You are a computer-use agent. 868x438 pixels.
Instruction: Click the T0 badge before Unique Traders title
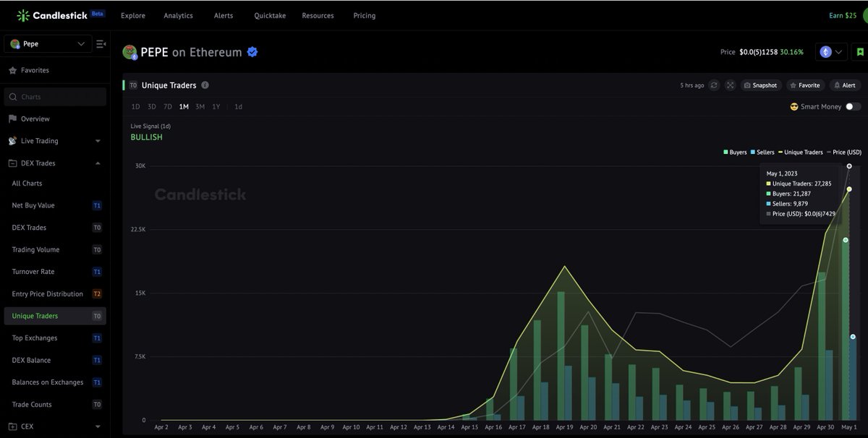[133, 85]
